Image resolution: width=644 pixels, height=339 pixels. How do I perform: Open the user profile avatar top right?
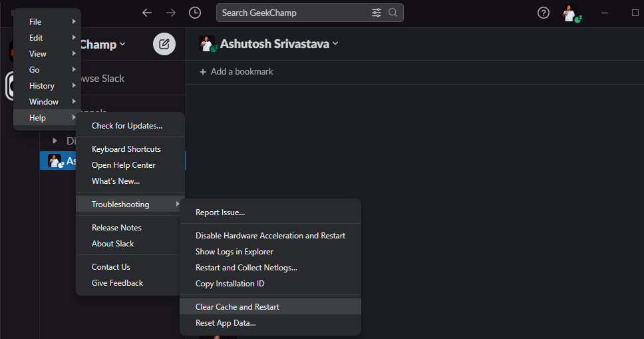pos(569,13)
